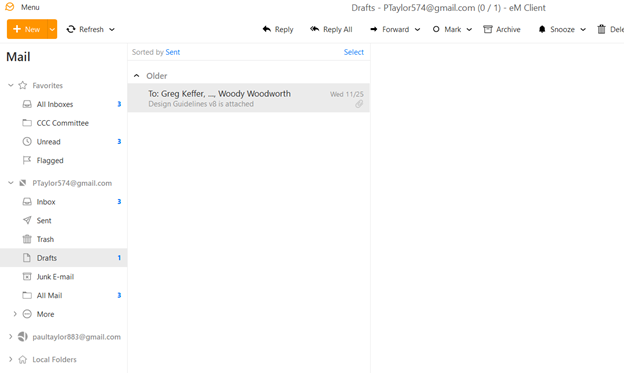Open the Refresh dropdown arrow
Screen dimensions: 624x373
pos(112,29)
